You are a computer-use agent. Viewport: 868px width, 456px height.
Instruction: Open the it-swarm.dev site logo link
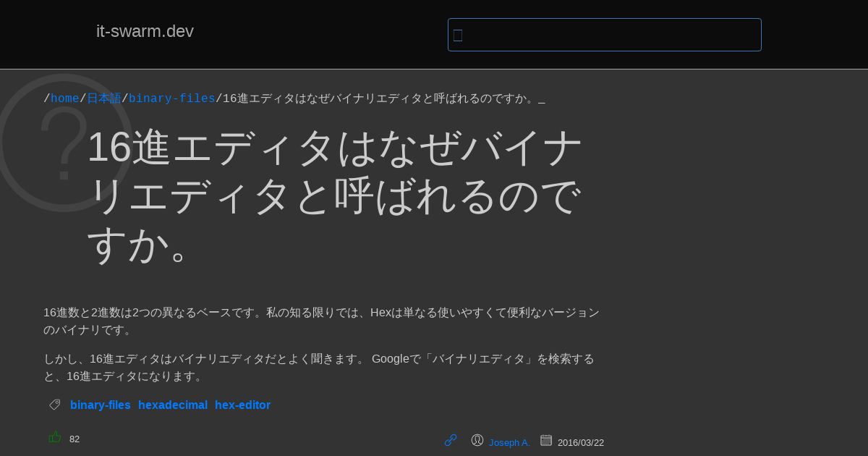point(145,31)
